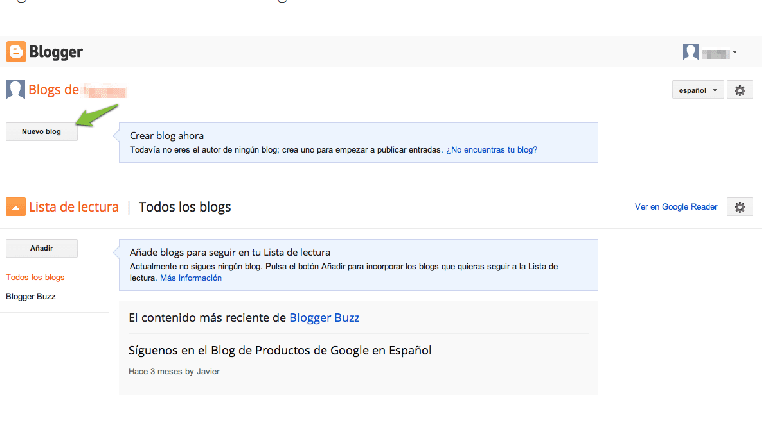Image resolution: width=762 pixels, height=428 pixels.
Task: Open the user account avatar menu
Action: pos(691,51)
